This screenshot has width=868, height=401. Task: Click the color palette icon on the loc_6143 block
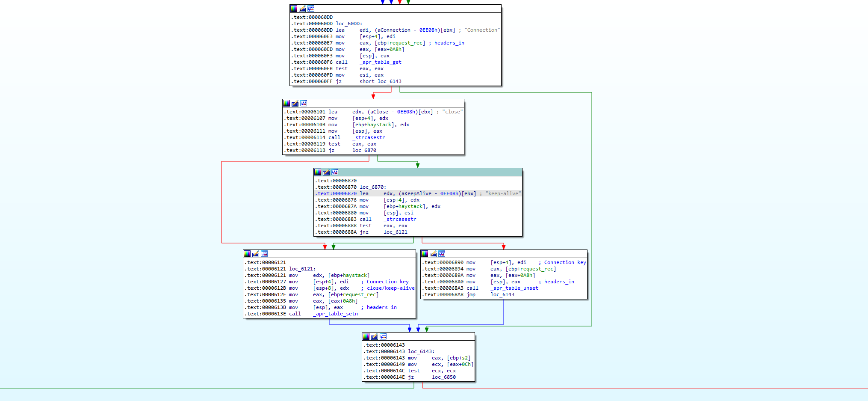[366, 336]
